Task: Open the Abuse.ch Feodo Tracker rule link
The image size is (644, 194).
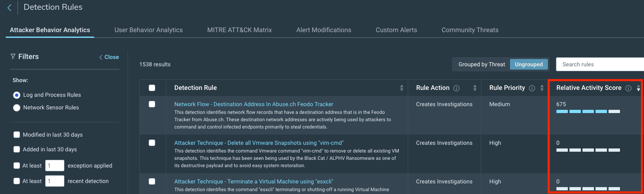Action: (253, 104)
